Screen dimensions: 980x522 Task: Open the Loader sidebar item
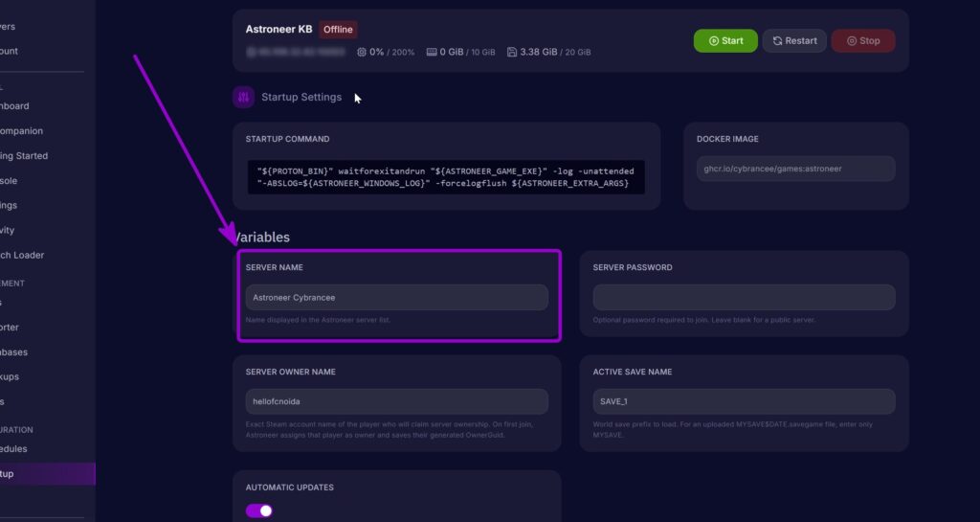point(22,255)
